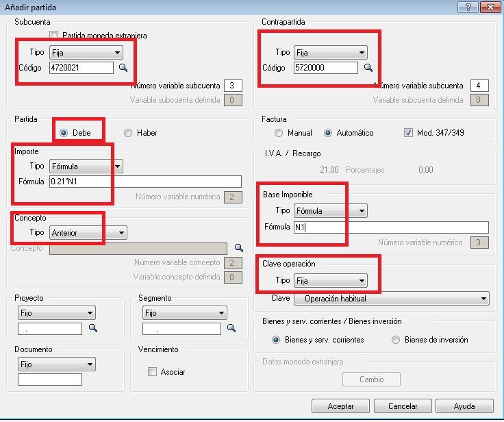504x422 pixels.
Task: Click the Ayuda button
Action: pyautogui.click(x=464, y=406)
